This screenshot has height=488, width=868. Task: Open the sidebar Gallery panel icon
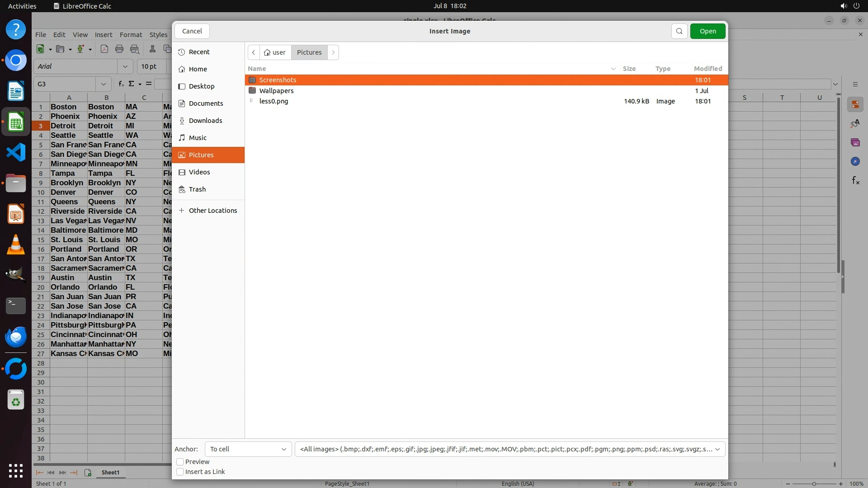click(x=855, y=143)
